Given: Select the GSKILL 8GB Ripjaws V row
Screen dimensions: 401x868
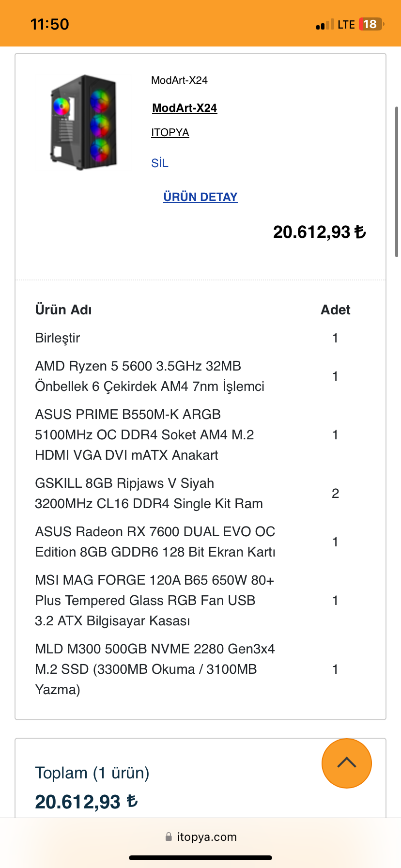Looking at the screenshot, I should point(149,494).
